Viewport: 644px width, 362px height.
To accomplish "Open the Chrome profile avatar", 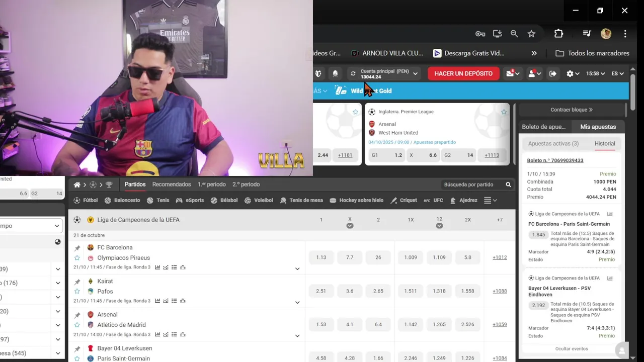I will pyautogui.click(x=606, y=34).
